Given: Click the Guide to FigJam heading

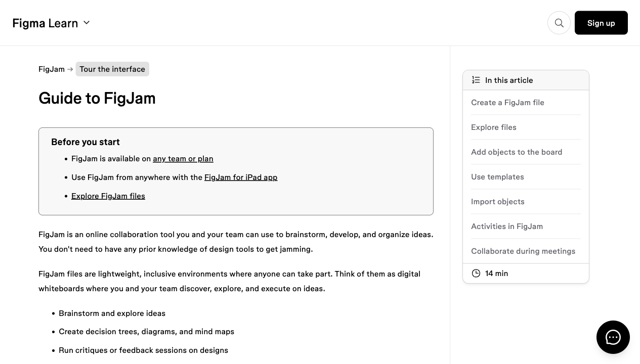Looking at the screenshot, I should [97, 98].
